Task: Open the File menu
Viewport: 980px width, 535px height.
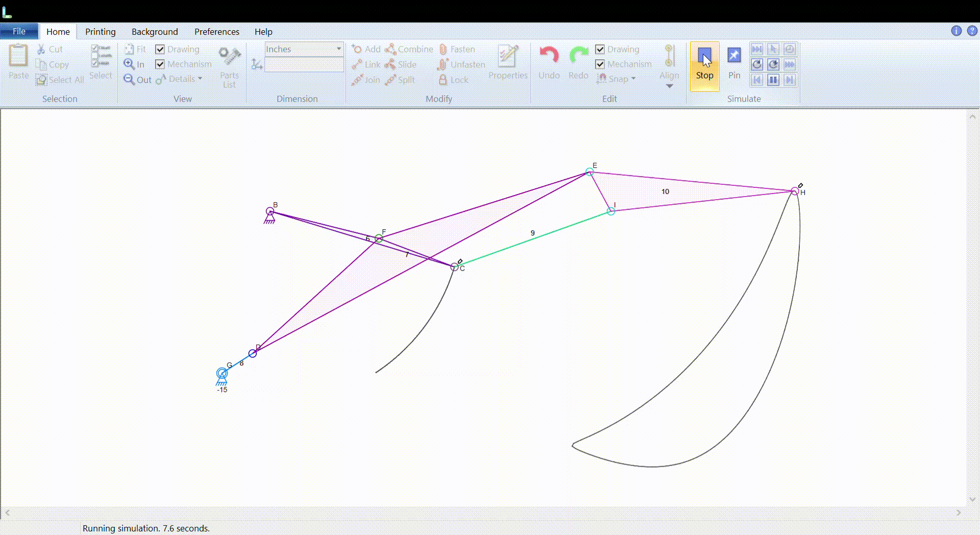Action: point(19,31)
